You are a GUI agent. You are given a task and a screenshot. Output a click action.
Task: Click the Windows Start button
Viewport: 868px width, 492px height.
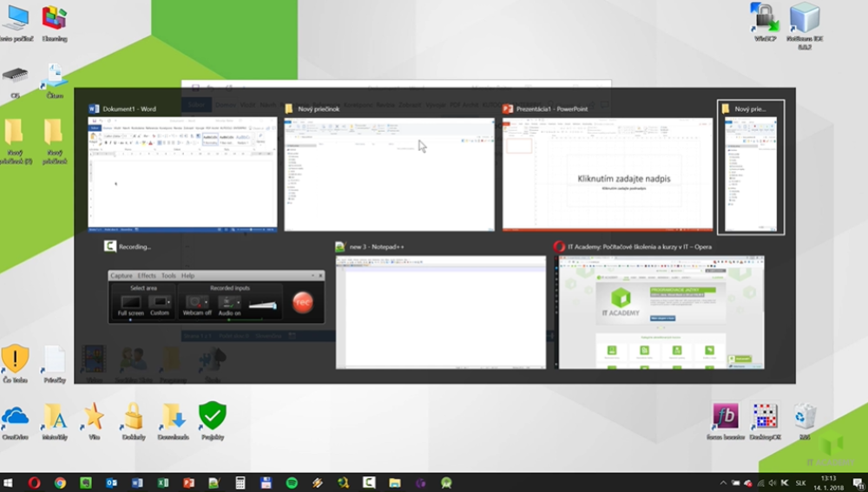[x=9, y=482]
